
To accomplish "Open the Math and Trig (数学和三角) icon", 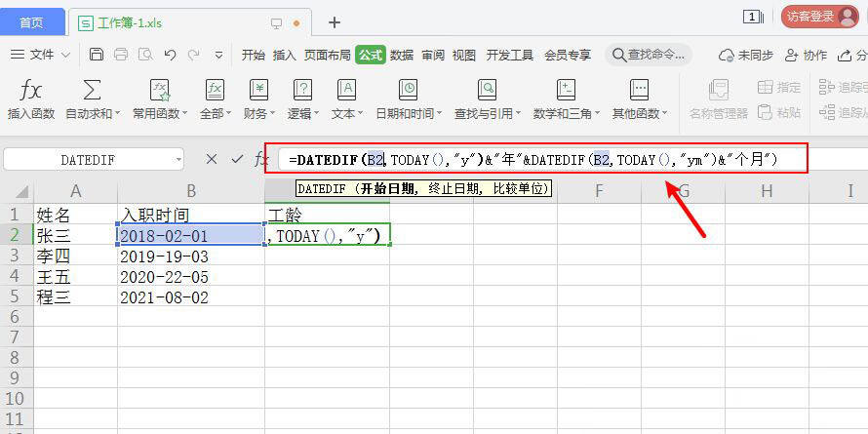I will (x=566, y=90).
